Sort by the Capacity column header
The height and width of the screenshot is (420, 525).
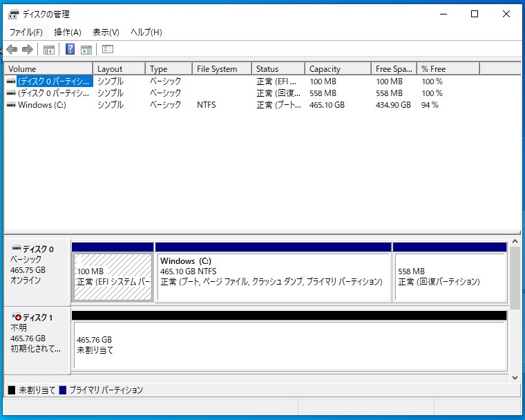click(338, 68)
